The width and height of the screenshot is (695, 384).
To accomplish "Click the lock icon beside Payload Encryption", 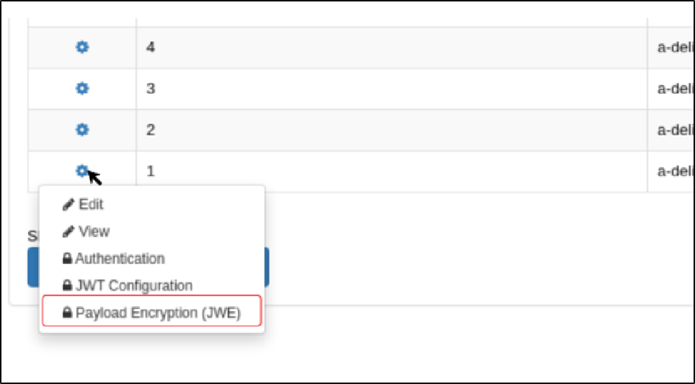I will coord(67,313).
